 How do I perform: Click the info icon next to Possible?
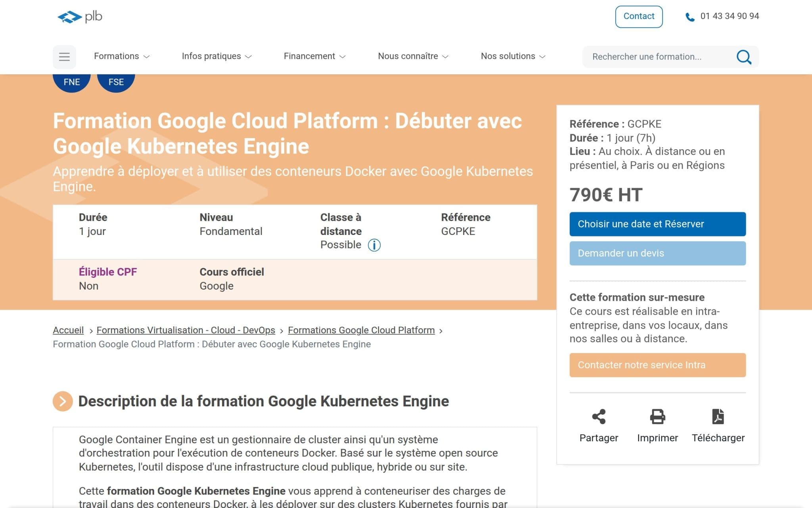point(374,245)
